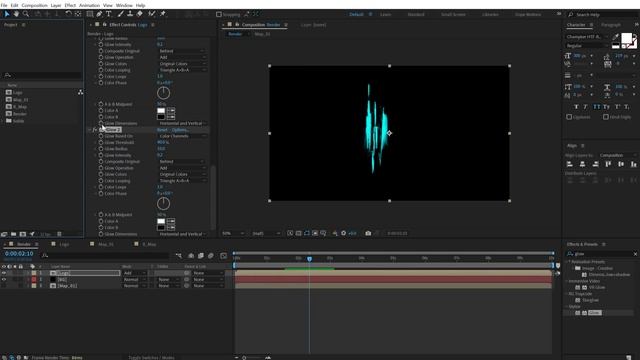Click Faux Bold T button in Character panel
This screenshot has width=640, height=360.
(576, 107)
